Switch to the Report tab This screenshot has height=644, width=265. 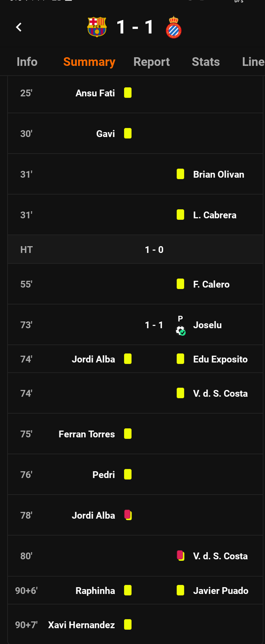coord(151,62)
